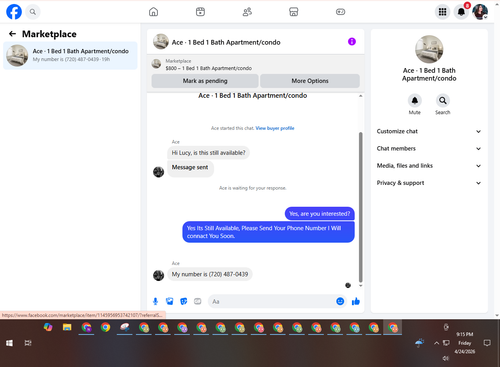Click Ace's avatar beside 'Message sent'

tap(158, 172)
